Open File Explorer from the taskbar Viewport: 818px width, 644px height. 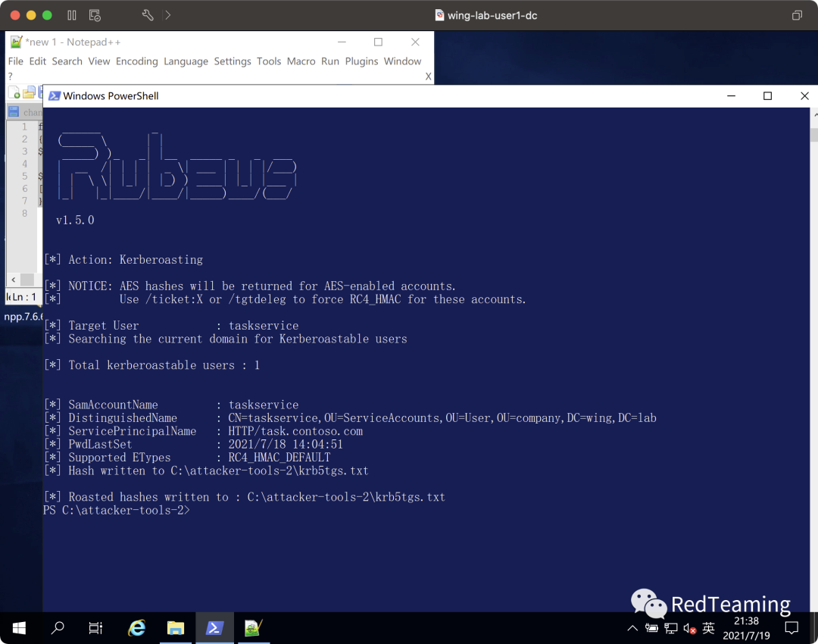176,628
